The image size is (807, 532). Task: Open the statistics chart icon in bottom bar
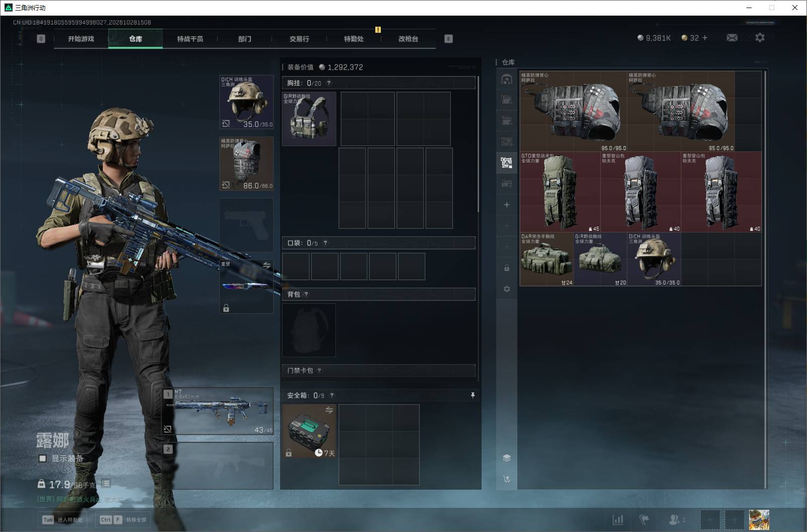point(618,519)
